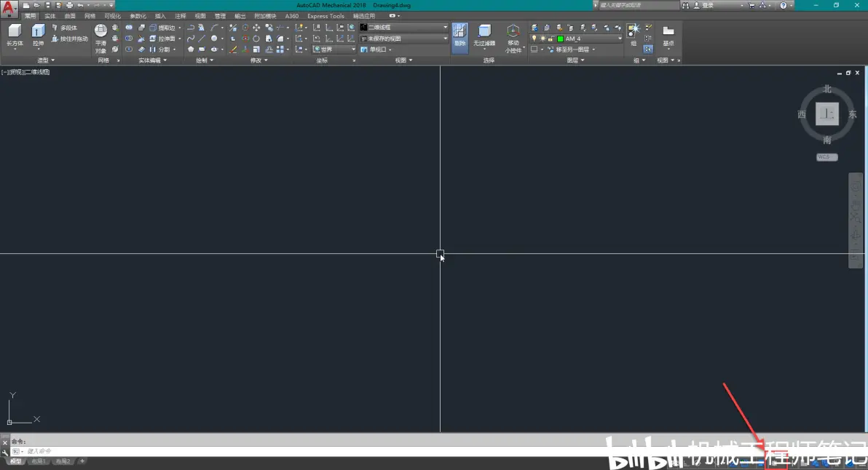Select the Line tool in 绘制 panel
The image size is (868, 470).
202,38
